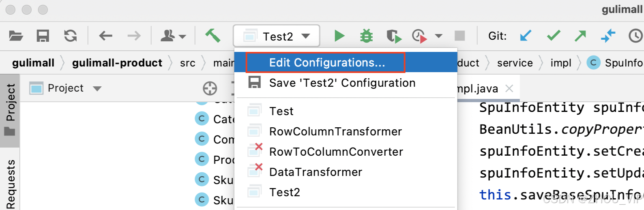Close the editor tab with X
Screen dimensions: 644x210
pyautogui.click(x=509, y=88)
